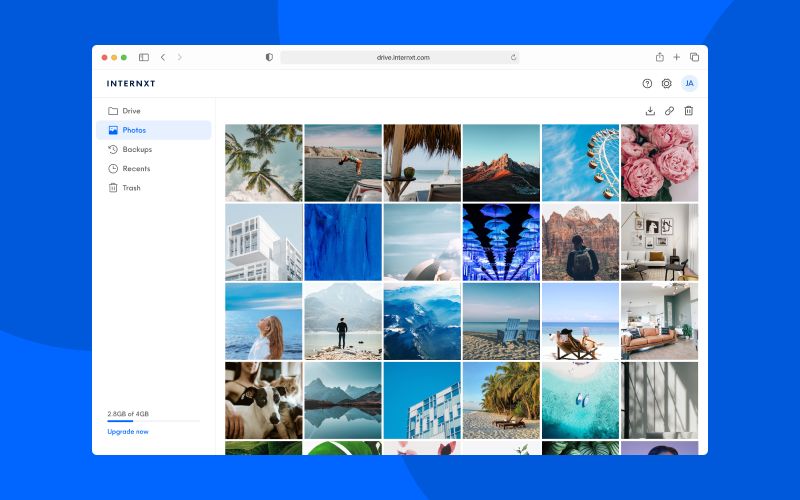Open the blue glass building against sky photo

pos(422,401)
